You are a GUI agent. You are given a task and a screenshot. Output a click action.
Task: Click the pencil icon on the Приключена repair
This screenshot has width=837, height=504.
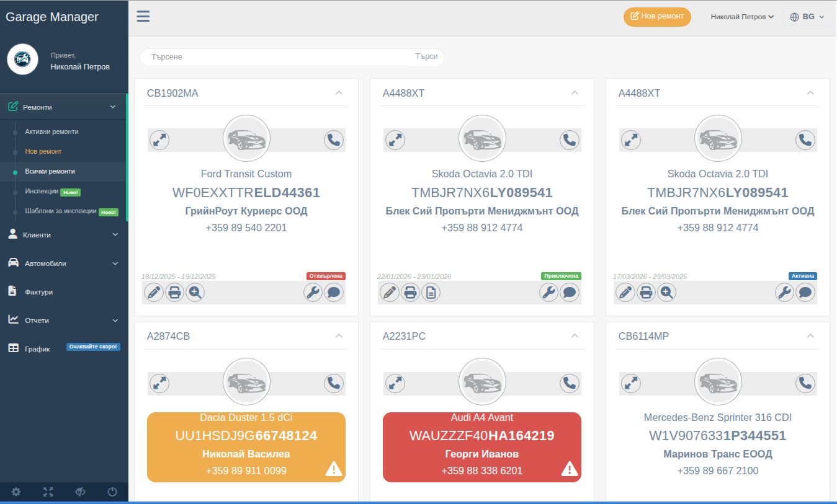[x=390, y=292]
